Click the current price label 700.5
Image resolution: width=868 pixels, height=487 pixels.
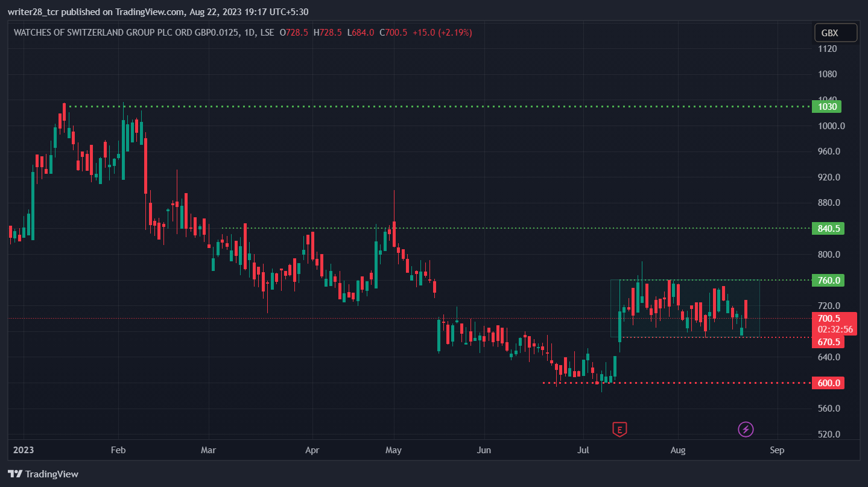[829, 318]
